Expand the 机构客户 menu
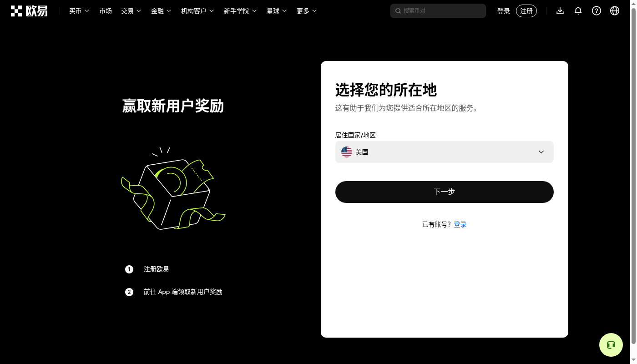 [197, 11]
